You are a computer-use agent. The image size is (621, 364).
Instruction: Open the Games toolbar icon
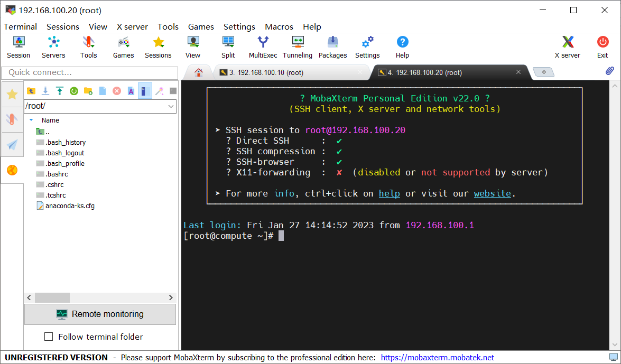[x=123, y=46]
